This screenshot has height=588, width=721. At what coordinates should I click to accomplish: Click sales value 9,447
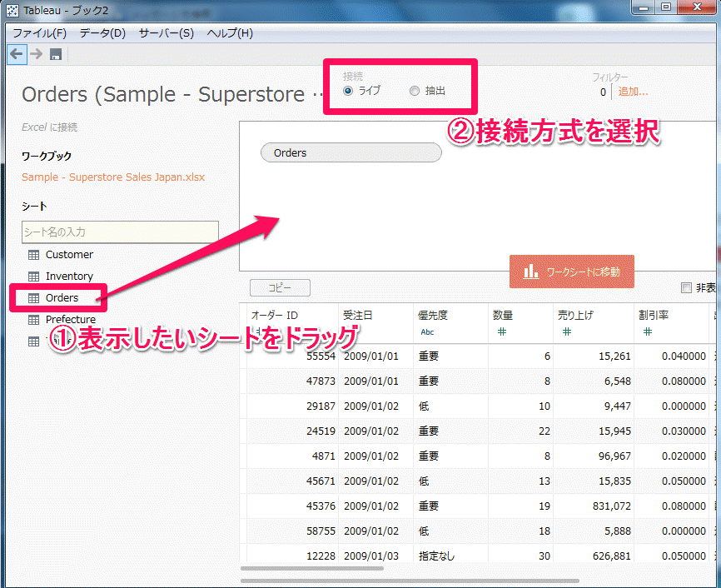(618, 406)
